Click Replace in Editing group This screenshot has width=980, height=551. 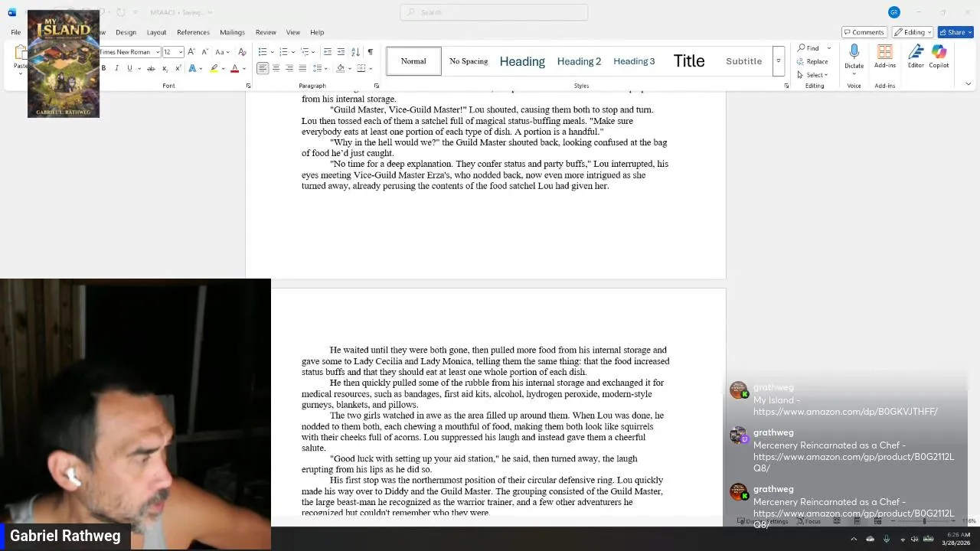pos(812,61)
